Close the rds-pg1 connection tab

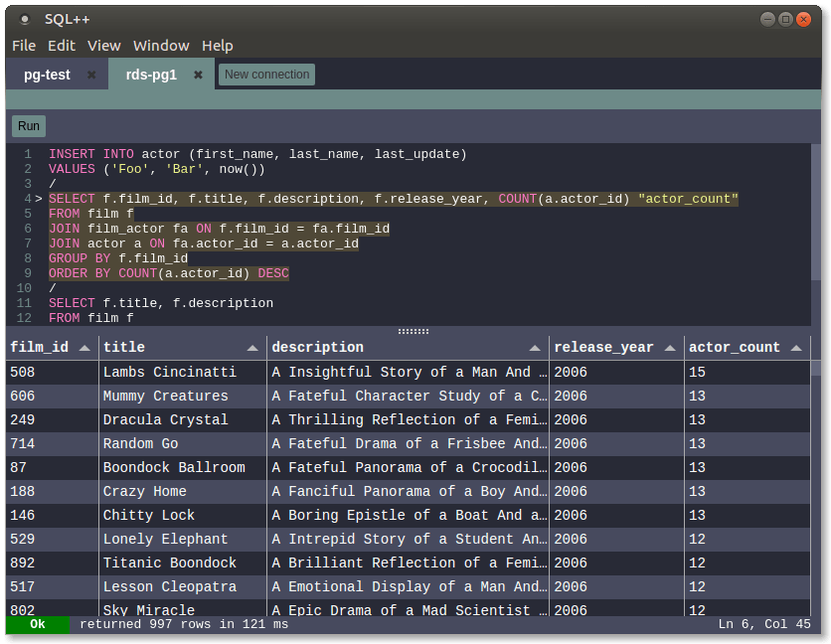click(198, 75)
